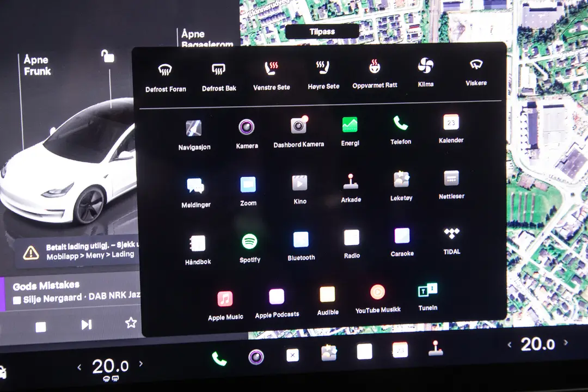The width and height of the screenshot is (588, 392).
Task: Launch Spotify
Action: tap(250, 248)
